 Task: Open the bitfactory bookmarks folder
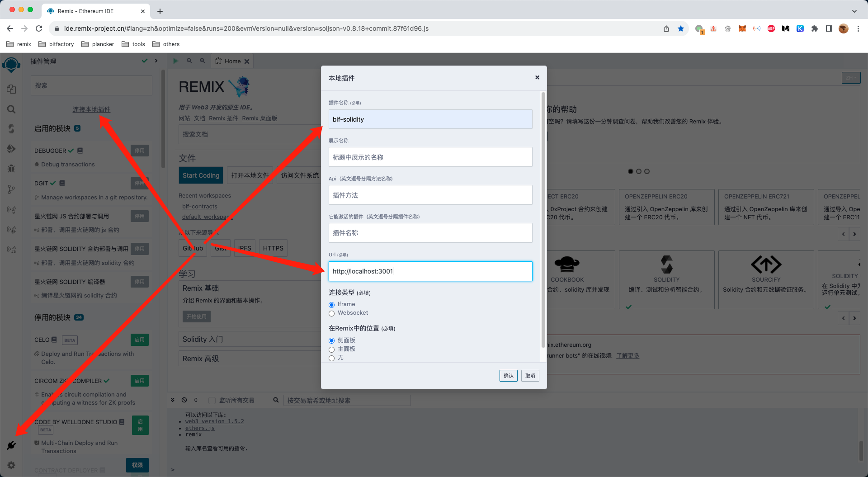(56, 44)
